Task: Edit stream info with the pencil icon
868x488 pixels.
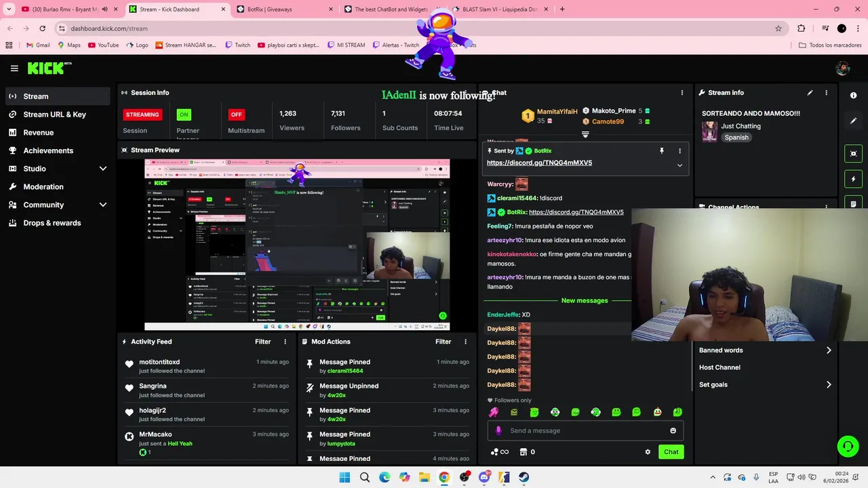Action: click(x=810, y=93)
